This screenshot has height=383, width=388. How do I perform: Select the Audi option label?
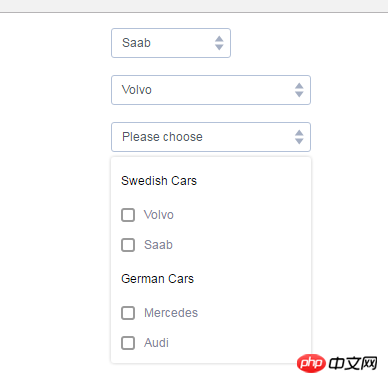156,343
